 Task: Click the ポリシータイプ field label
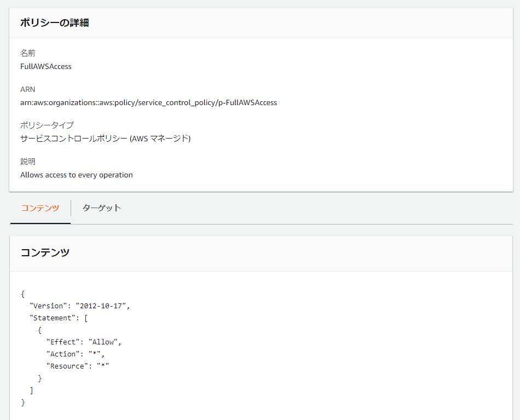47,125
